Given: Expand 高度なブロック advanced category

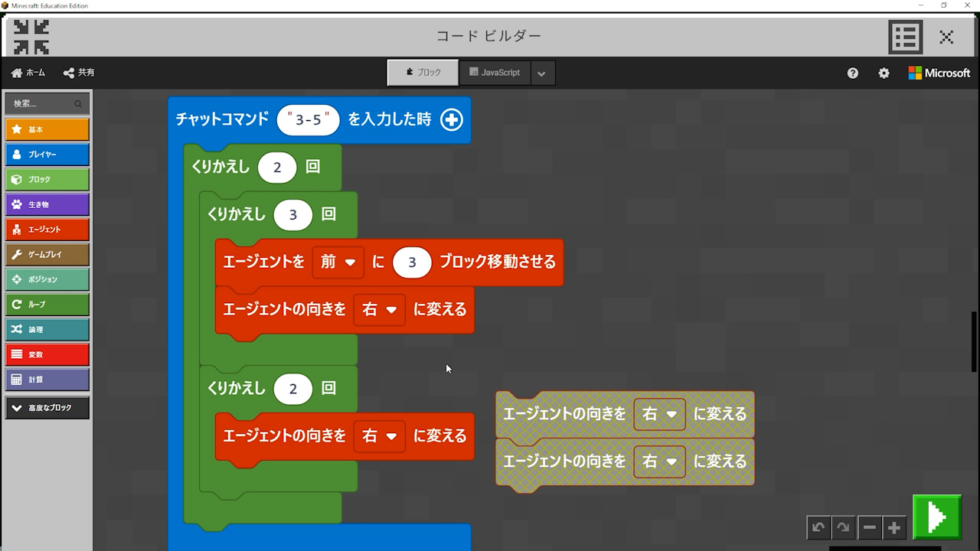Looking at the screenshot, I should pyautogui.click(x=47, y=408).
